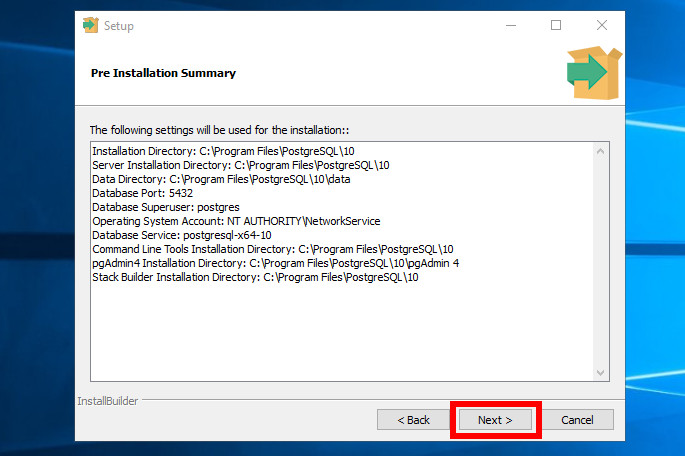Image resolution: width=685 pixels, height=456 pixels.
Task: Click the Database Superuser postgres line
Action: point(165,207)
